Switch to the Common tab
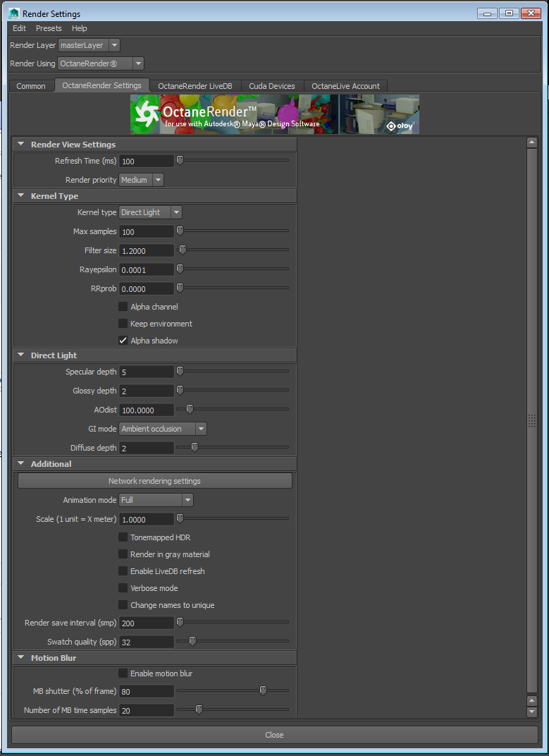The image size is (549, 756). 31,86
